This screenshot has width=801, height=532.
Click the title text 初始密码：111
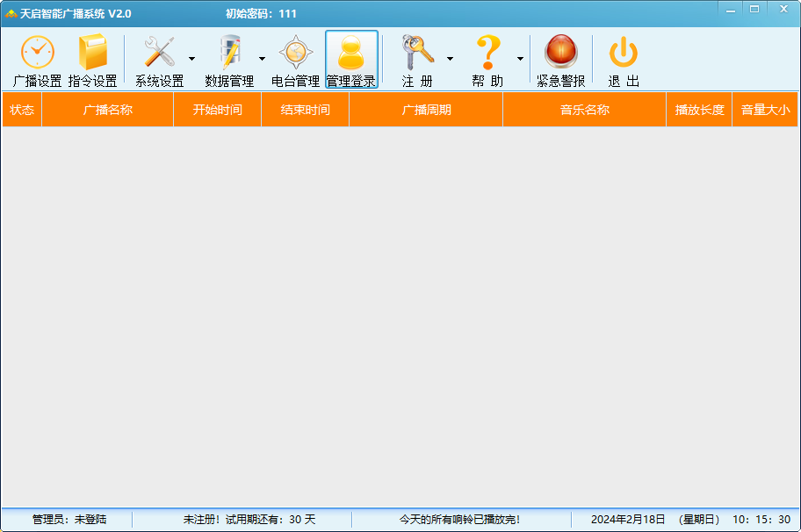point(261,14)
